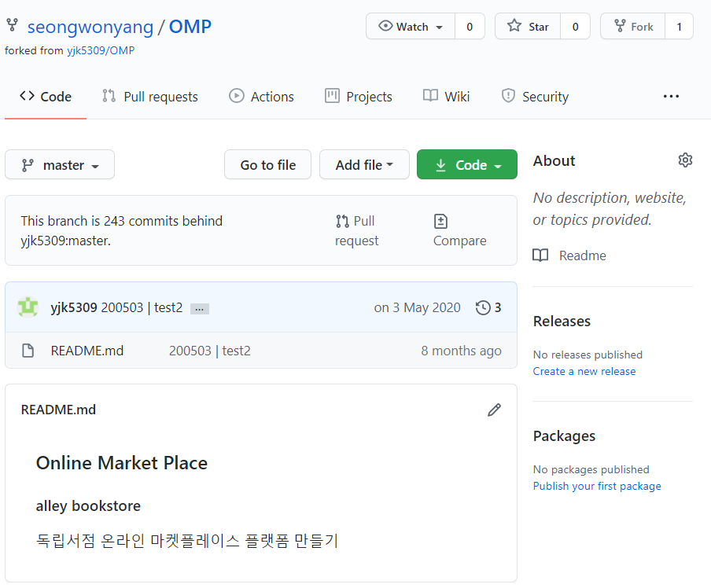Open the Wiki tab
Image resolution: width=711 pixels, height=588 pixels.
[x=446, y=97]
